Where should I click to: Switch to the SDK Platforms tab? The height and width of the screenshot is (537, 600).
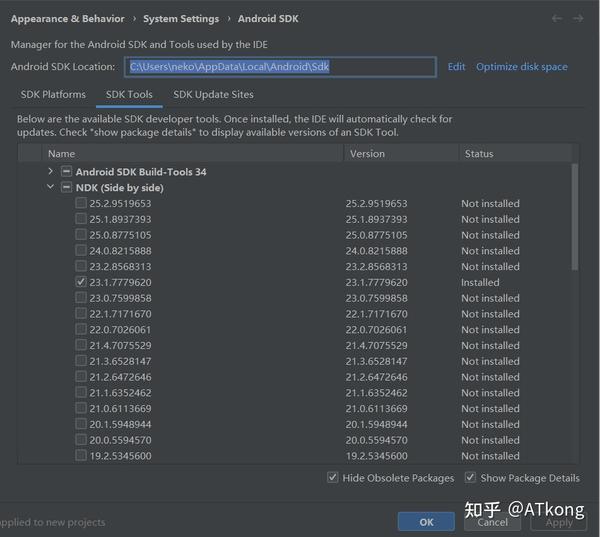(x=53, y=95)
